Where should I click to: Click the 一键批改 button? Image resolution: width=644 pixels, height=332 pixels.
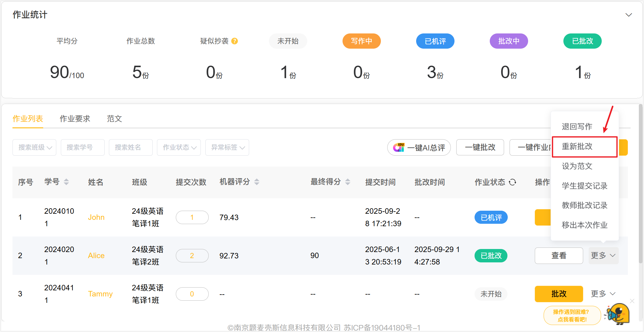480,147
